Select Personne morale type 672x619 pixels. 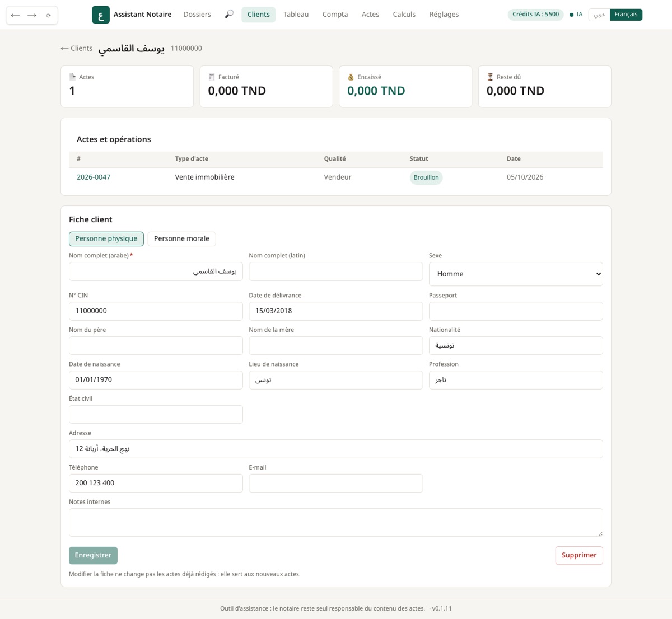[181, 238]
